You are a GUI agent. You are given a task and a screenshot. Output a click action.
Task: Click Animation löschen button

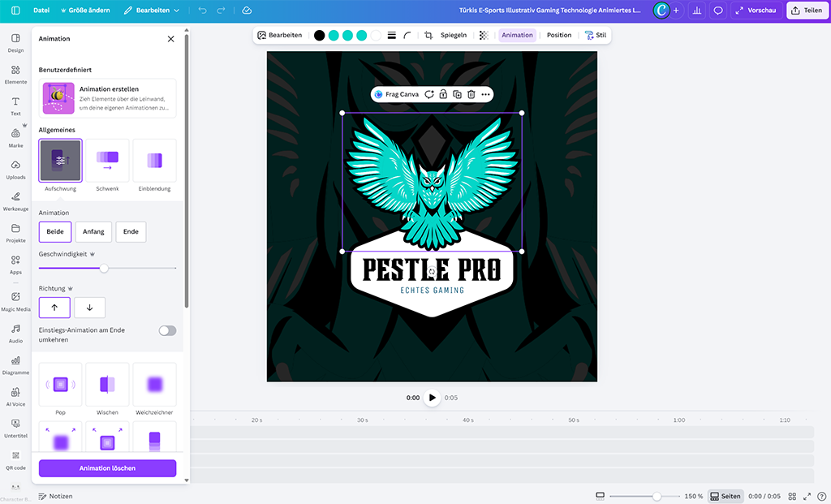pyautogui.click(x=108, y=468)
